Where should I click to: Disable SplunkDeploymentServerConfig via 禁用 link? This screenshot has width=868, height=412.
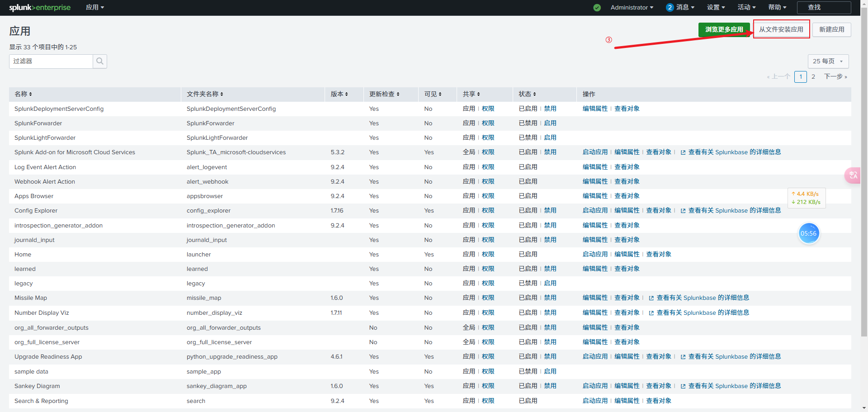[x=550, y=109]
